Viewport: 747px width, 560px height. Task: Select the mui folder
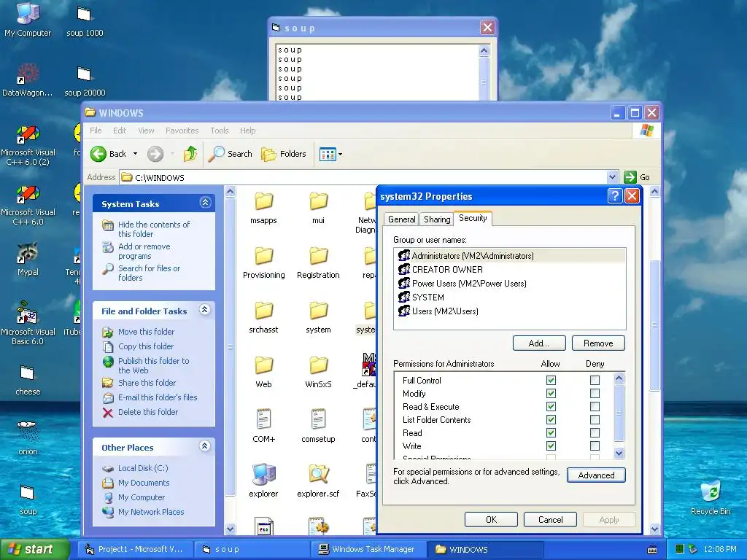318,208
